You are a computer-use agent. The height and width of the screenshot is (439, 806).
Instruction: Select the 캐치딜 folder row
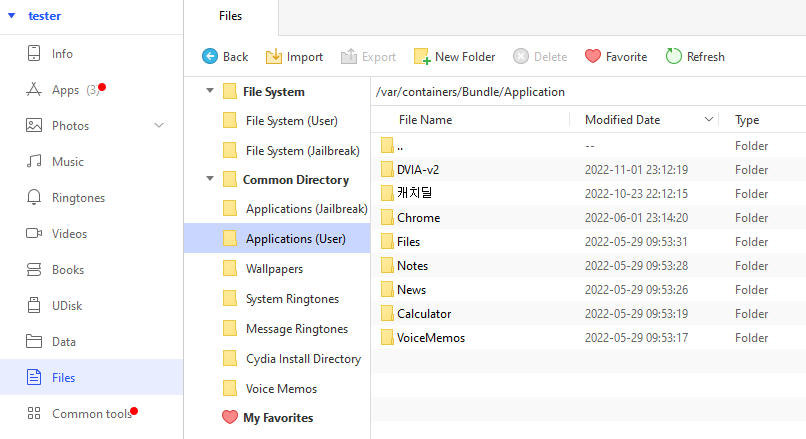[x=588, y=193]
